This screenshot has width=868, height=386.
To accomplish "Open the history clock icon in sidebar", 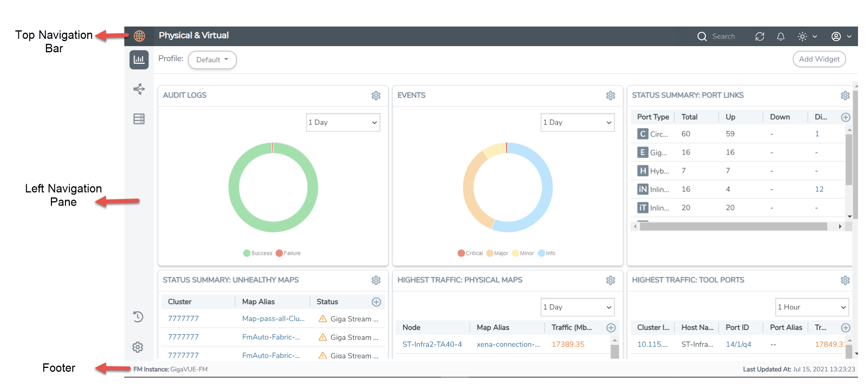I will pyautogui.click(x=138, y=317).
